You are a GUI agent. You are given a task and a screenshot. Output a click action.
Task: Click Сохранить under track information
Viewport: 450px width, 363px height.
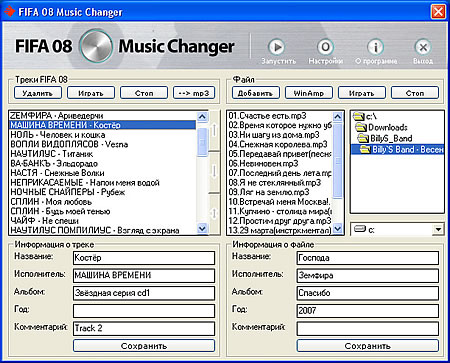144,346
